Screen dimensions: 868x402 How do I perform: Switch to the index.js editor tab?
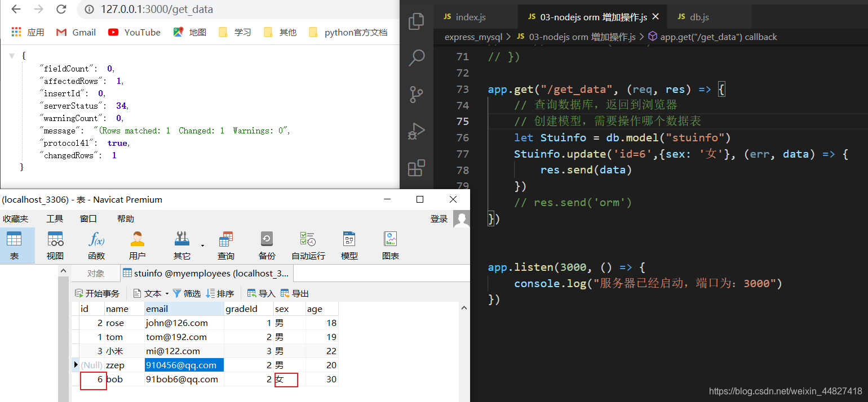(475, 17)
